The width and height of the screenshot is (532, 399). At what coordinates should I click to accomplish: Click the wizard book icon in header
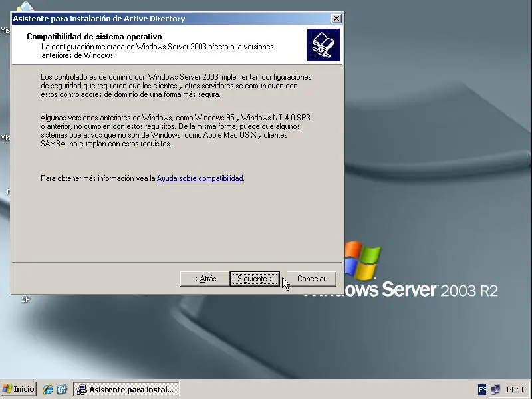click(x=323, y=45)
